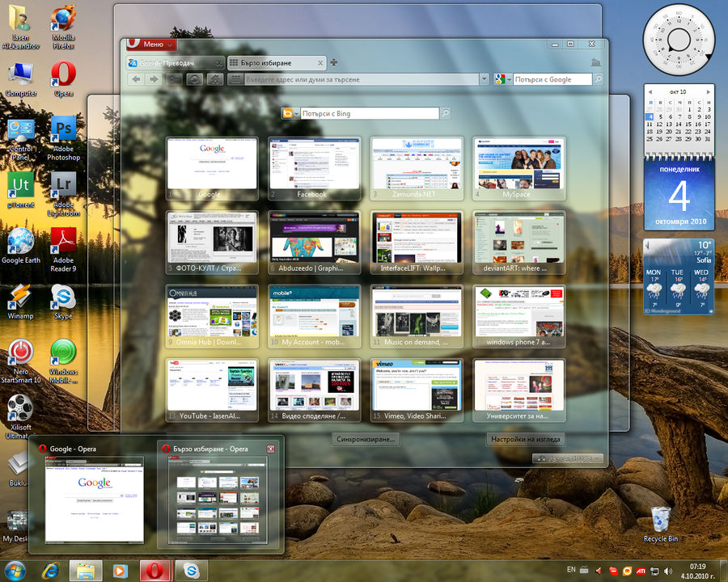
Task: Open the closed tabs trash icon in Opera
Action: click(x=596, y=62)
